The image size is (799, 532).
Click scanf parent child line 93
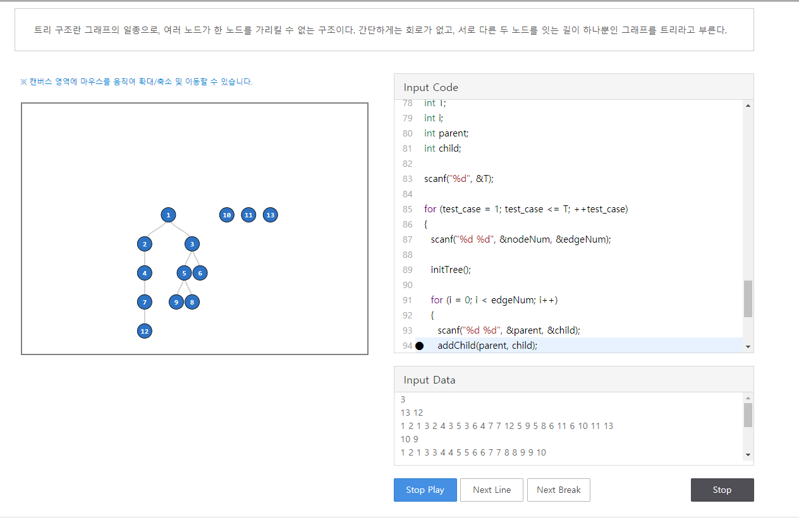point(509,330)
